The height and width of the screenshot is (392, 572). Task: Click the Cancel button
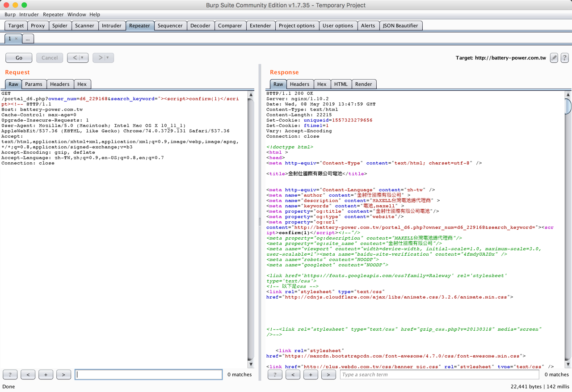tap(50, 58)
